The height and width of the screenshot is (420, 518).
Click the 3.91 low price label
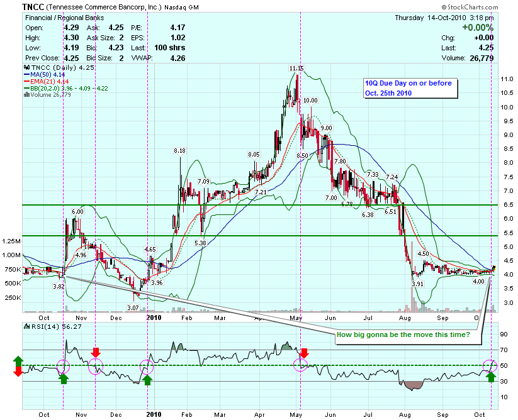click(417, 284)
